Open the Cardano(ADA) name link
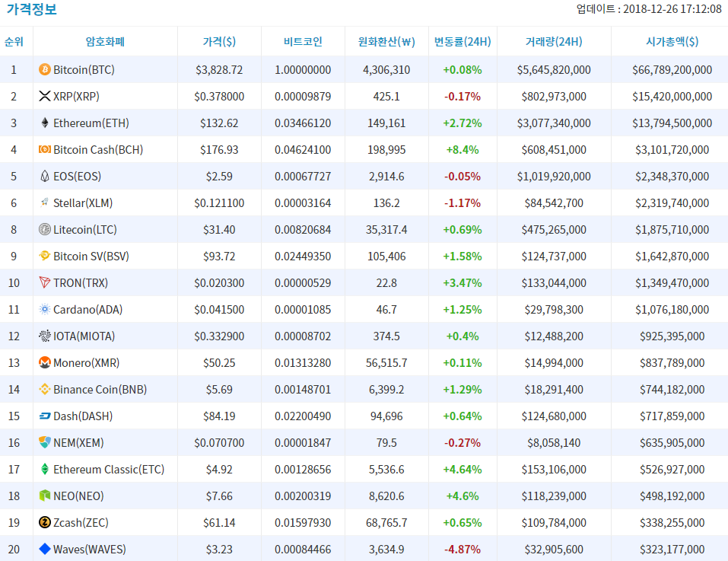728x561 pixels. 87,309
